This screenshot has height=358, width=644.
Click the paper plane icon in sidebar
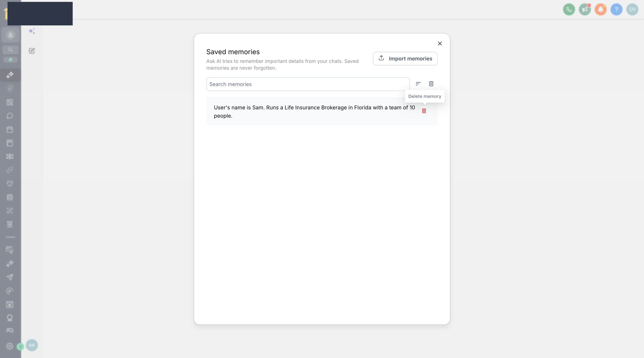pyautogui.click(x=10, y=277)
